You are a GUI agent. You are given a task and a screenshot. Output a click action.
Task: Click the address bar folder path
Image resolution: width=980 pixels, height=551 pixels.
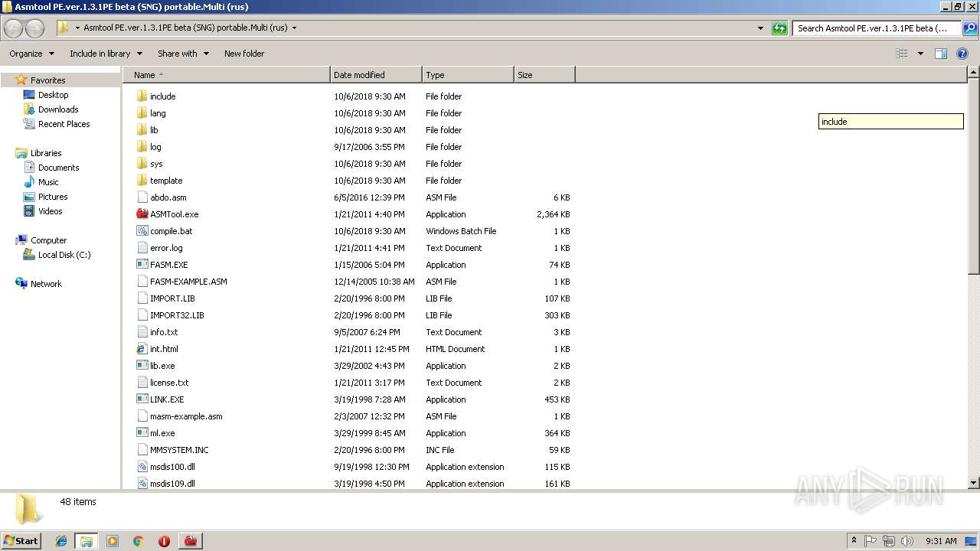185,28
